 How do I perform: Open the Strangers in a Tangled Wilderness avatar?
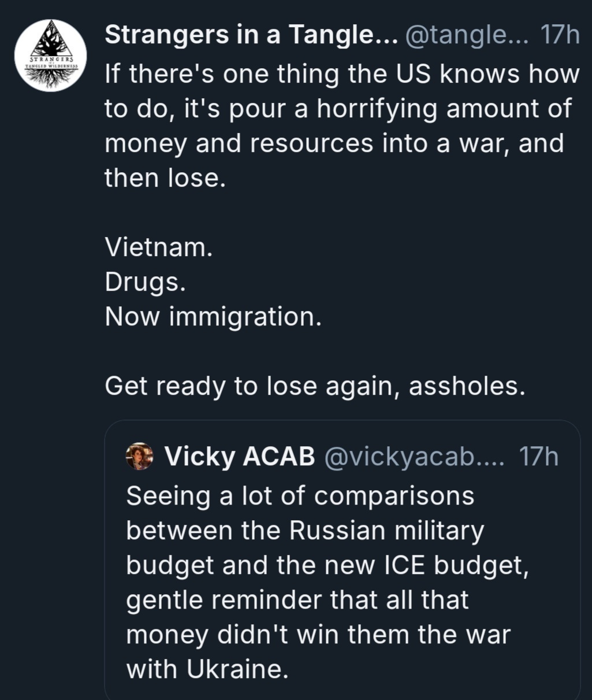point(50,55)
